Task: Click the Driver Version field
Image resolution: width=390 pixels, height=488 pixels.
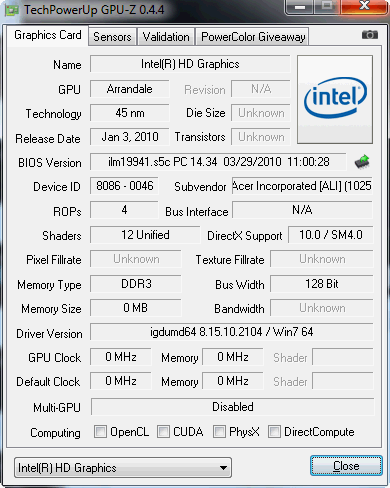Action: [x=232, y=332]
